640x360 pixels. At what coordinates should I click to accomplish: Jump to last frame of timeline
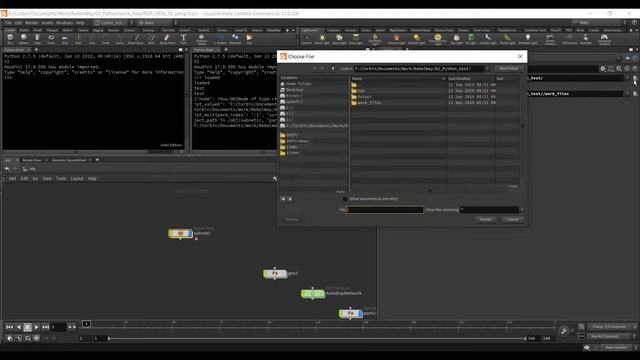(x=45, y=327)
